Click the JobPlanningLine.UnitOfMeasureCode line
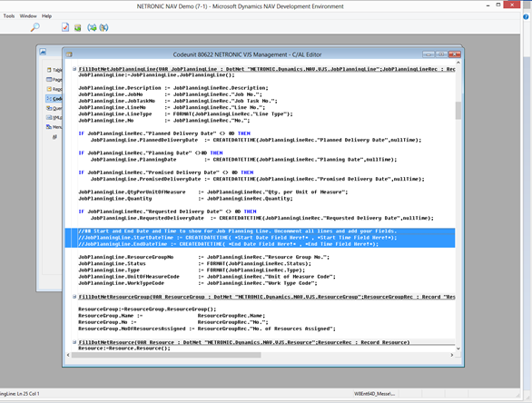Image resolution: width=532 pixels, height=403 pixels. point(207,277)
